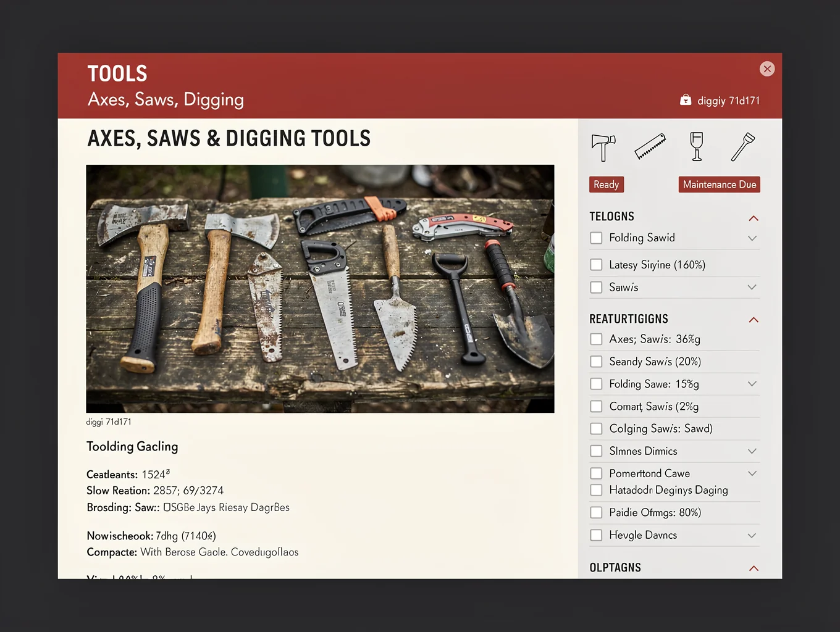The image size is (840, 632).
Task: Open the Folding Sawe: 15%g dropdown arrow
Action: pyautogui.click(x=752, y=384)
